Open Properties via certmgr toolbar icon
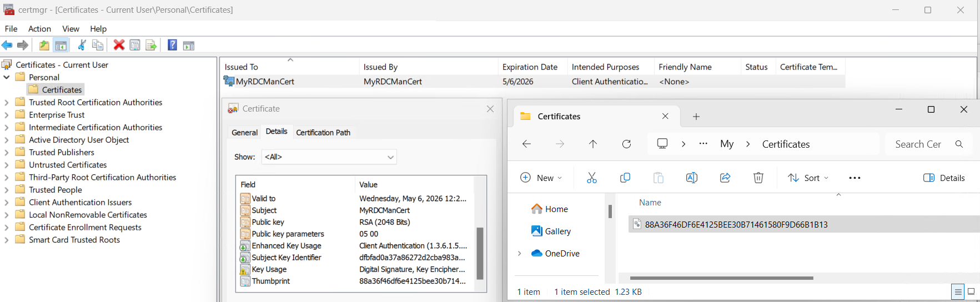 135,46
